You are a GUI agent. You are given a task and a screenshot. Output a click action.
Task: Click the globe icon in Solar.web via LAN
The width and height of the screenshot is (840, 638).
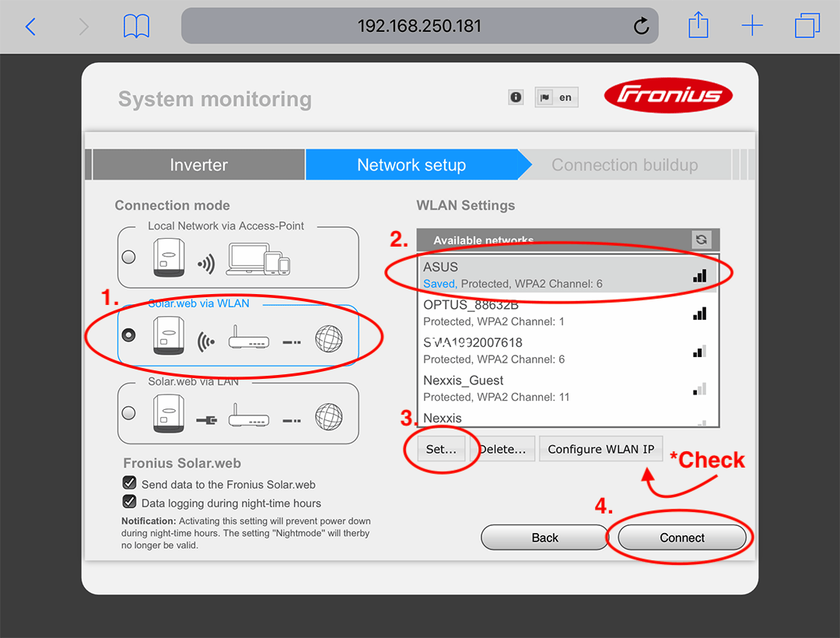coord(328,417)
